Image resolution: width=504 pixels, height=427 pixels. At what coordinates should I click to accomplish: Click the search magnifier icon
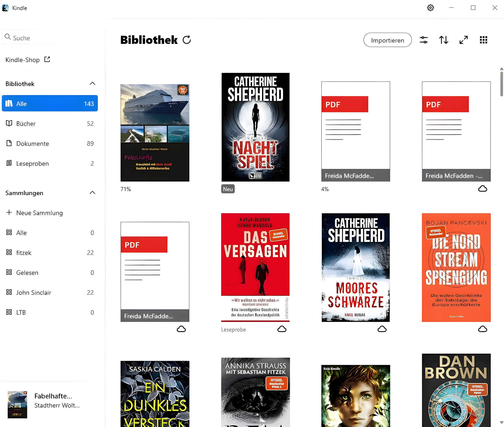(x=8, y=37)
